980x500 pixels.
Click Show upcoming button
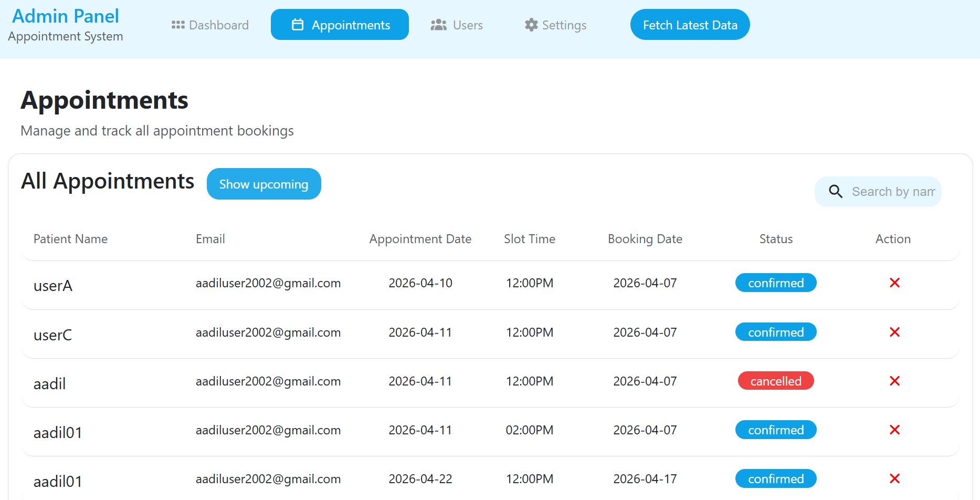264,184
